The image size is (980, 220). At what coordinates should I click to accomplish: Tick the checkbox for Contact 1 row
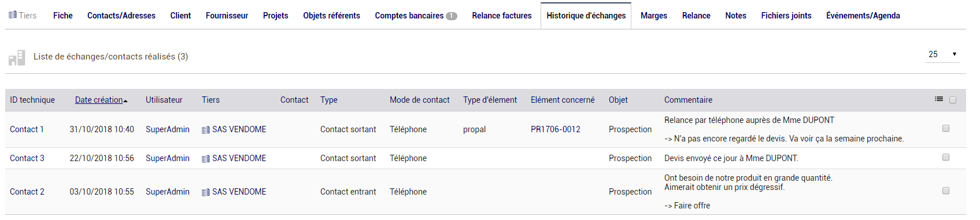tap(946, 128)
